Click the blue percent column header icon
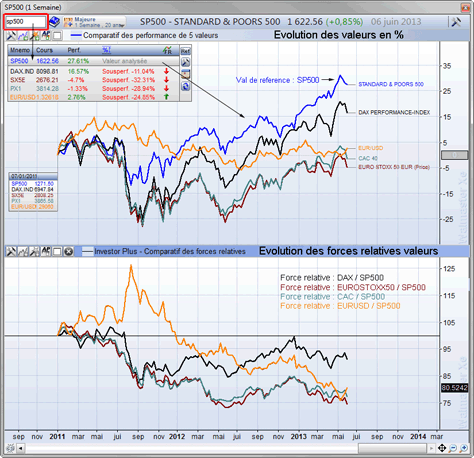The width and height of the screenshot is (474, 458). tap(106, 50)
